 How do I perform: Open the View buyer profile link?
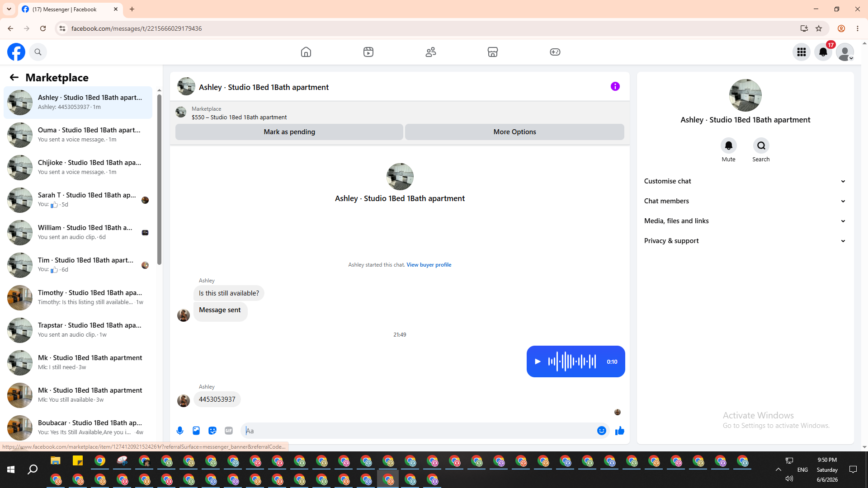tap(429, 265)
